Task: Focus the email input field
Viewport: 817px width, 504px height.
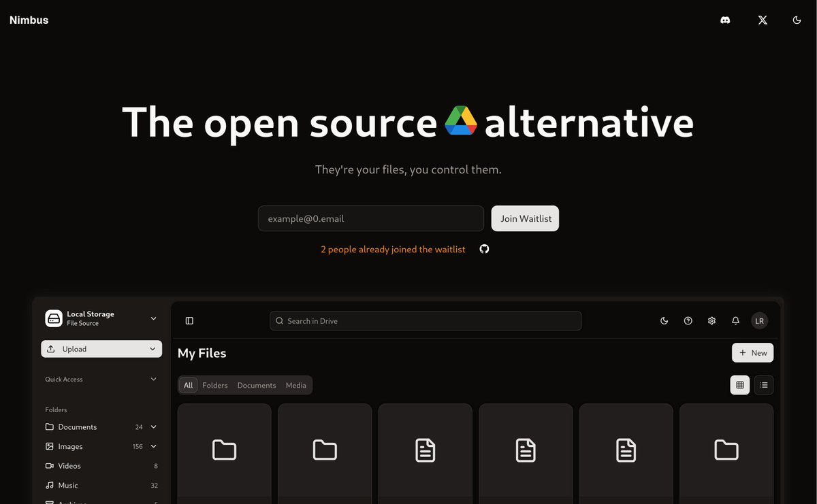Action: point(371,218)
